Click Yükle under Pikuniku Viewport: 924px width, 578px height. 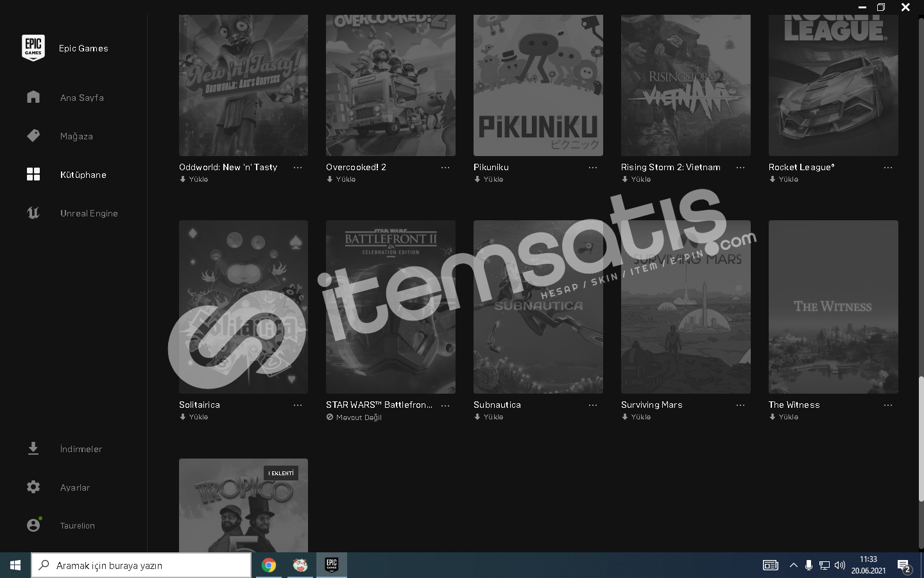[488, 179]
